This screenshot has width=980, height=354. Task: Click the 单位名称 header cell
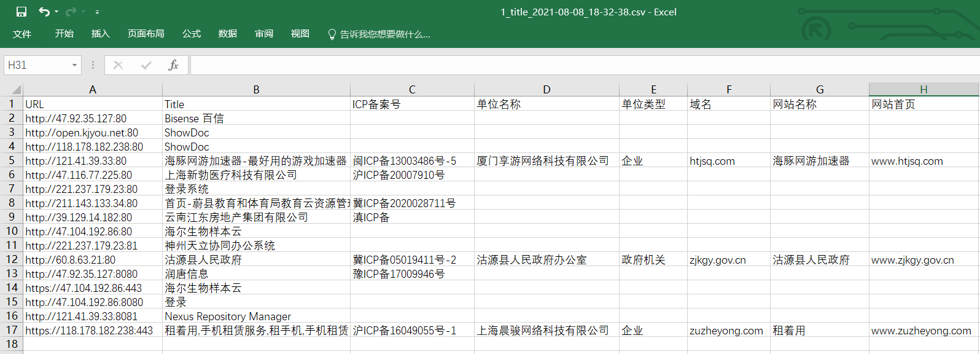click(x=546, y=104)
